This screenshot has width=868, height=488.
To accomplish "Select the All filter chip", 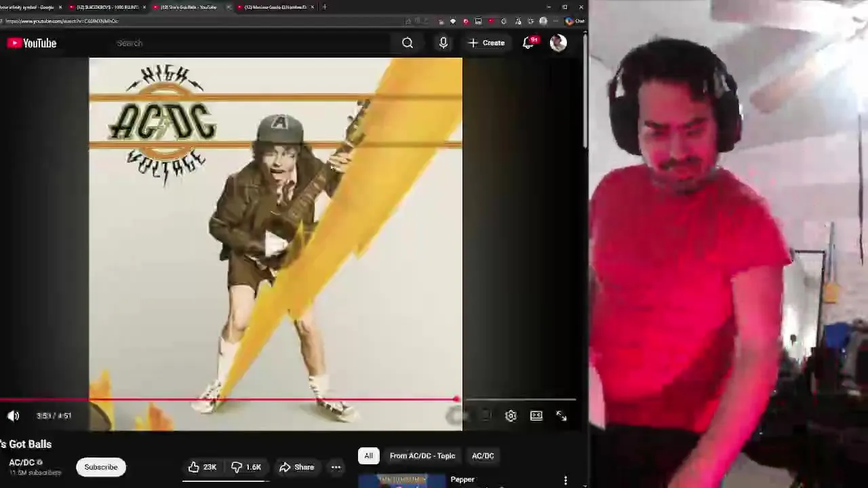I will tap(368, 456).
